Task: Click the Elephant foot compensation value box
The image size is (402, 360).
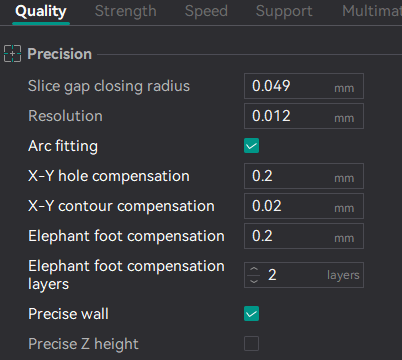Action: pyautogui.click(x=304, y=236)
